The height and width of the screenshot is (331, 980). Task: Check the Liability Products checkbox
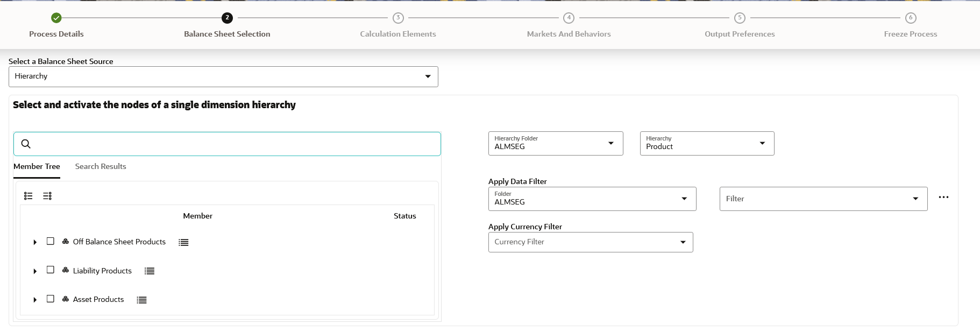(51, 270)
